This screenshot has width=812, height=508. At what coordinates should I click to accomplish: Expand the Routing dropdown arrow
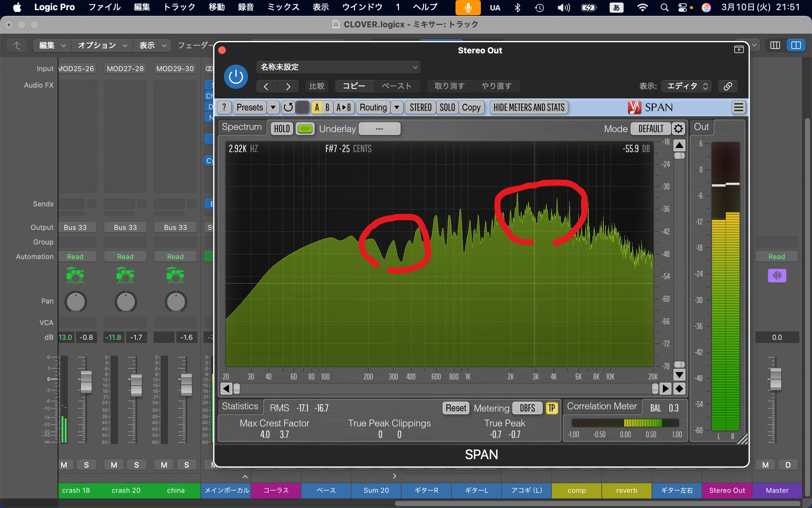(x=396, y=108)
